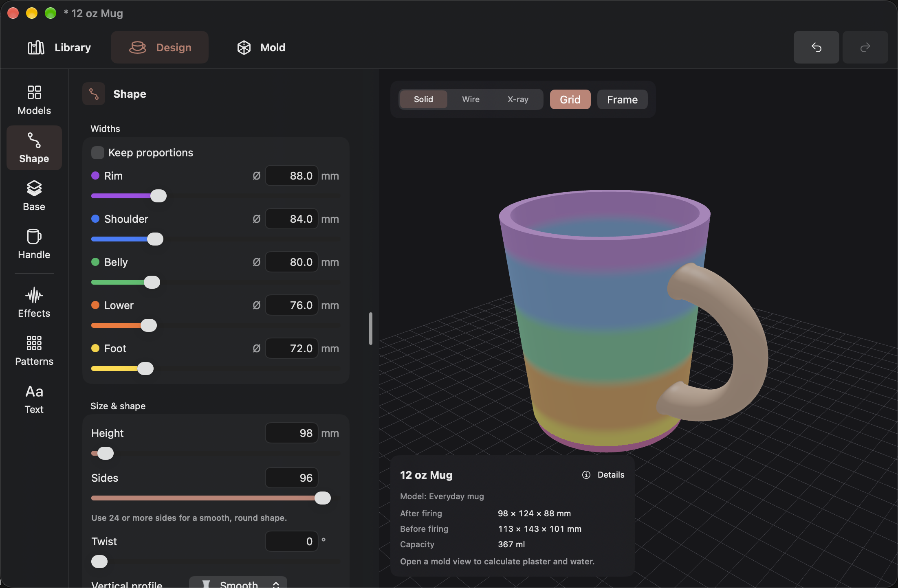Click the Lower diameter input field
This screenshot has width=898, height=588.
[291, 305]
